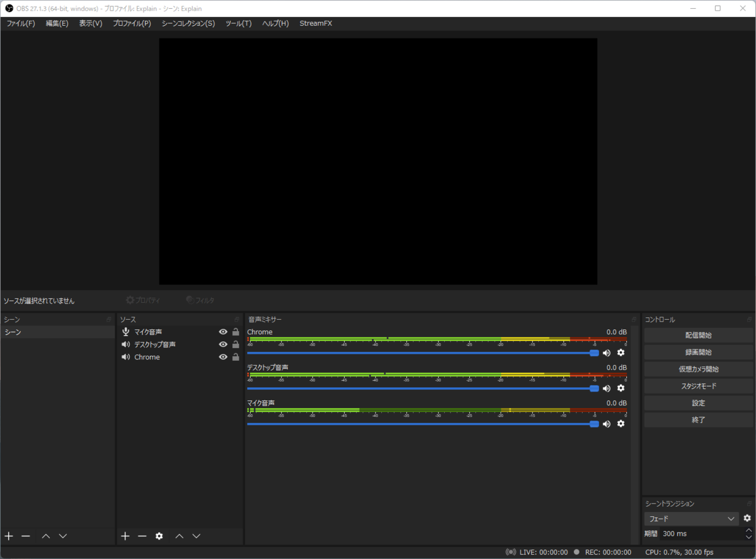Click the 期間 duration input field
Image resolution: width=756 pixels, height=559 pixels.
pyautogui.click(x=699, y=533)
